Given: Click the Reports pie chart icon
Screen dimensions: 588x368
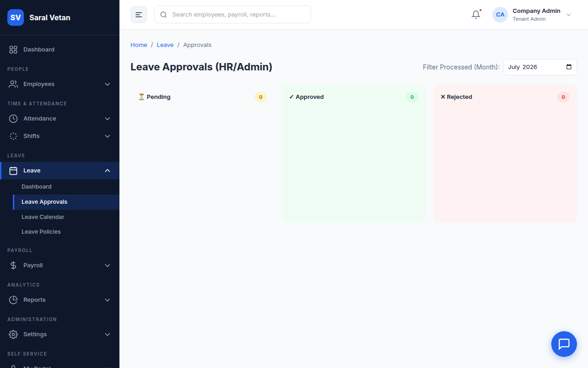Looking at the screenshot, I should point(13,300).
